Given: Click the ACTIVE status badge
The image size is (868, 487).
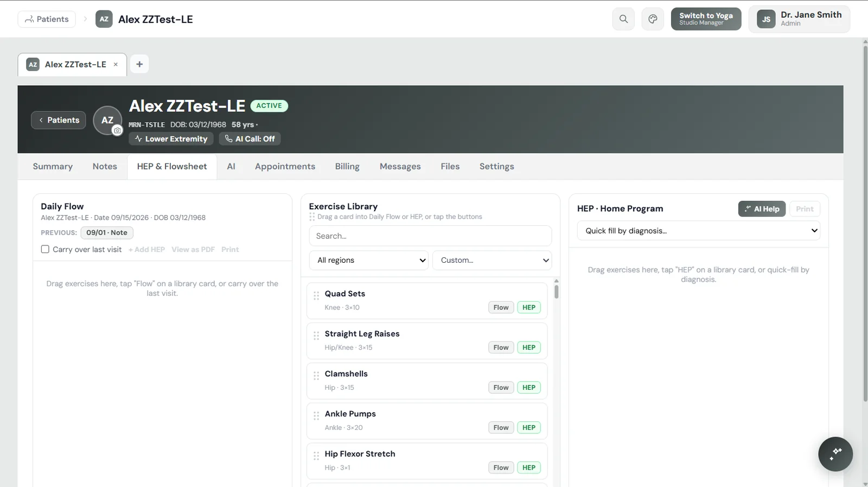Looking at the screenshot, I should 269,106.
